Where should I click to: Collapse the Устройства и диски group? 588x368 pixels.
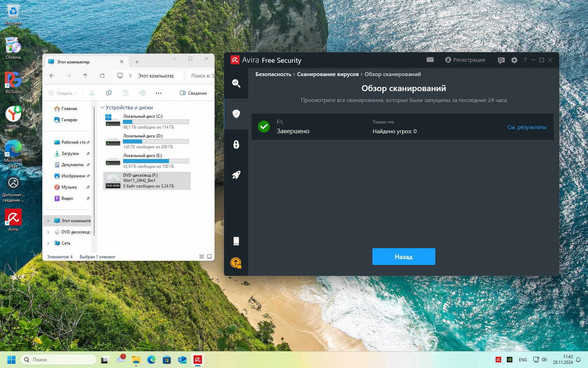coord(102,108)
